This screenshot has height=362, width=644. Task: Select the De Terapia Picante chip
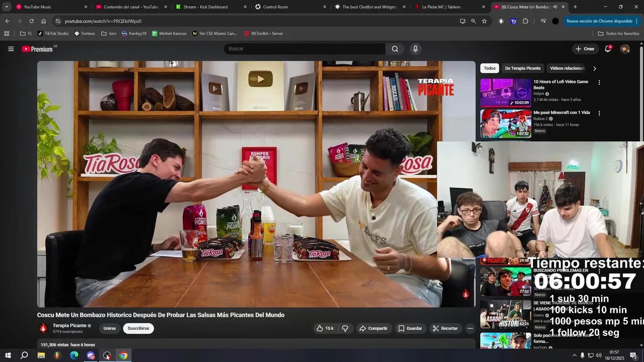pyautogui.click(x=523, y=68)
